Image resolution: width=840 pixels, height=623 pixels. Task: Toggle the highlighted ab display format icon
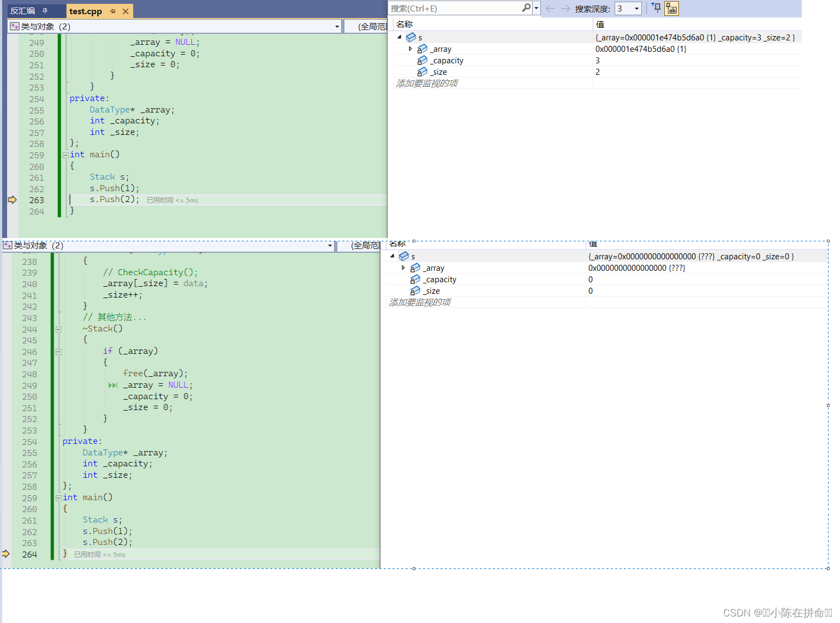coord(671,8)
